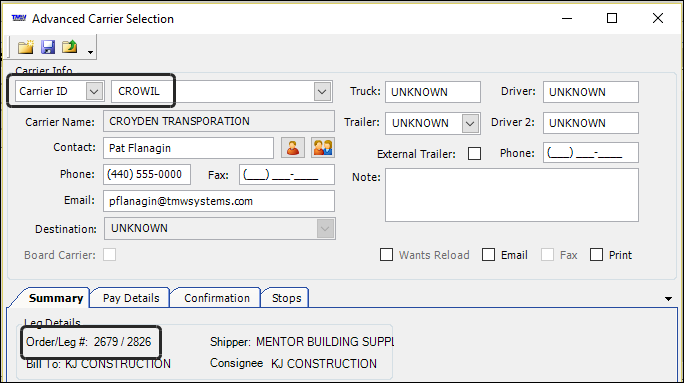Check the External Trailer checkbox
The image size is (684, 383).
click(474, 154)
